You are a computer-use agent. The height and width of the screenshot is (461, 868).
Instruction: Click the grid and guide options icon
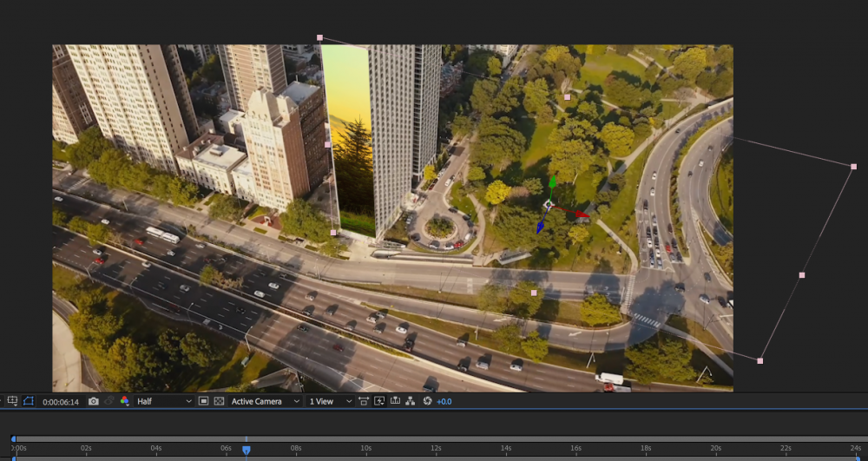(12, 401)
